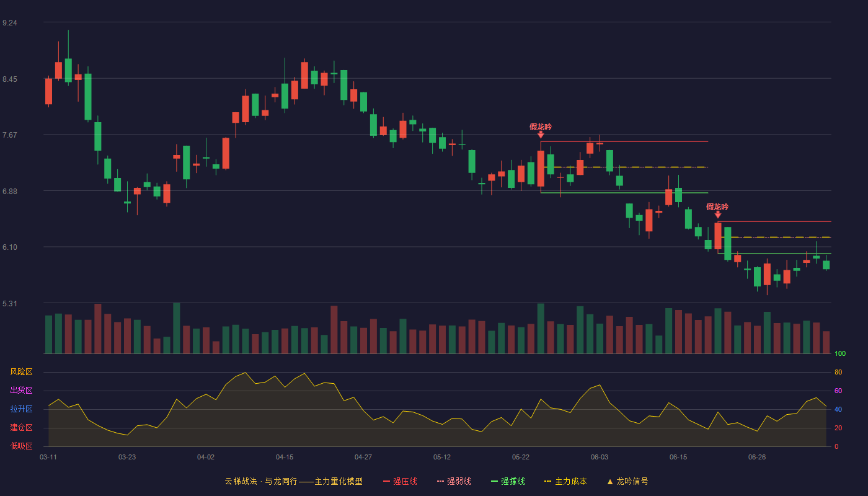Image resolution: width=868 pixels, height=496 pixels.
Task: Click the 03-11 date axis label
Action: point(48,457)
